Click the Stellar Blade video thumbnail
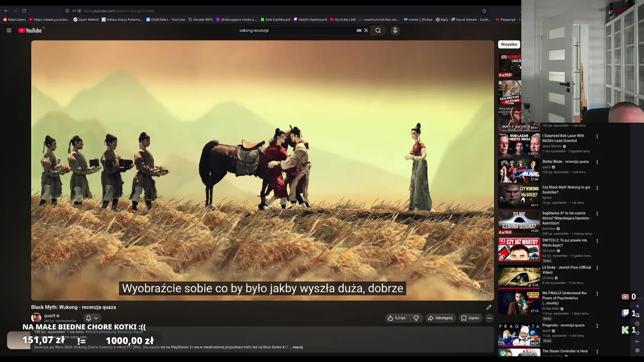Image resolution: width=644 pixels, height=362 pixels. pyautogui.click(x=519, y=170)
